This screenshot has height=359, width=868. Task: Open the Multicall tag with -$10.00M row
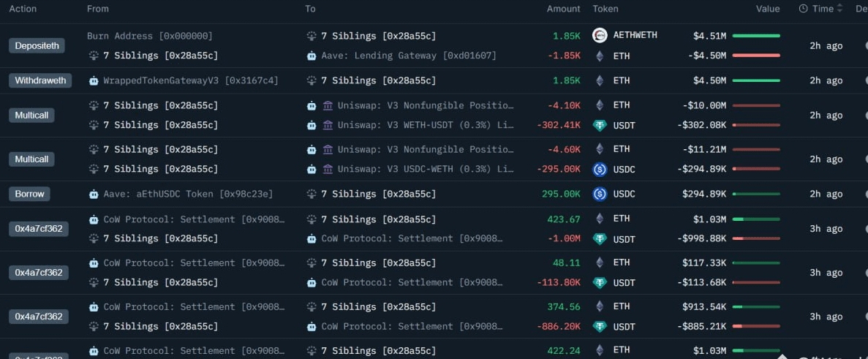(31, 116)
